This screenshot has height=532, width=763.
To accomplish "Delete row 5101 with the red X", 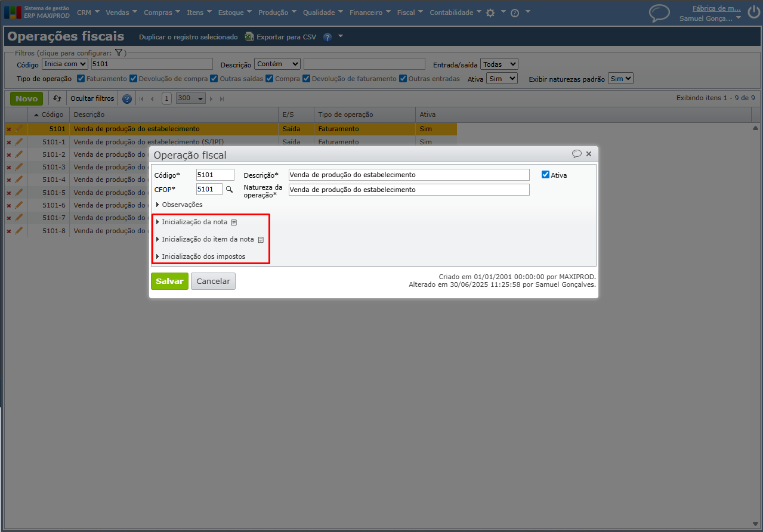I will click(8, 129).
